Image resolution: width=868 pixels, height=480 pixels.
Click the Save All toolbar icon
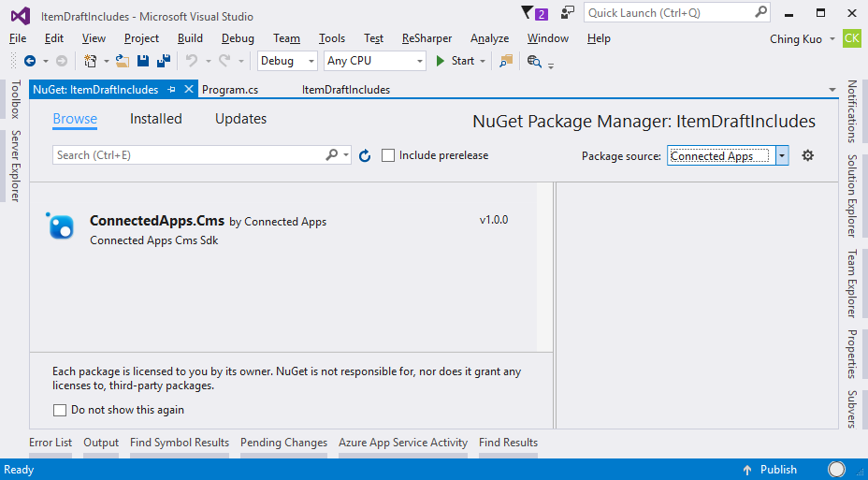163,61
